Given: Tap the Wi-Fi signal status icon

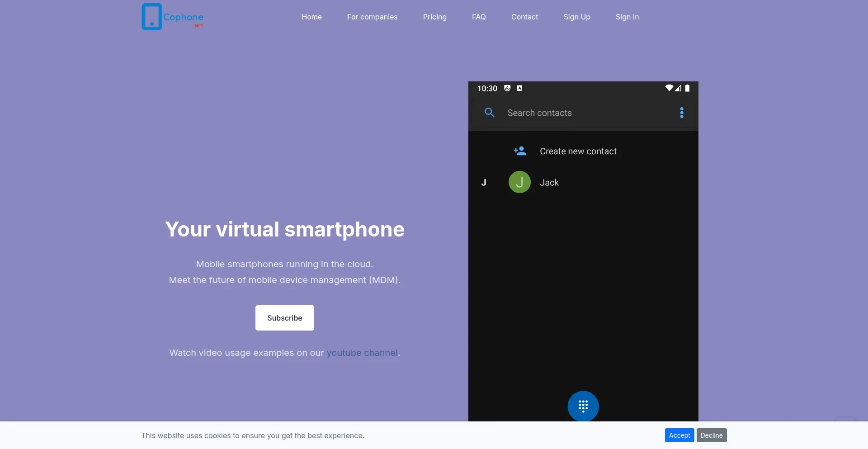Looking at the screenshot, I should 669,88.
